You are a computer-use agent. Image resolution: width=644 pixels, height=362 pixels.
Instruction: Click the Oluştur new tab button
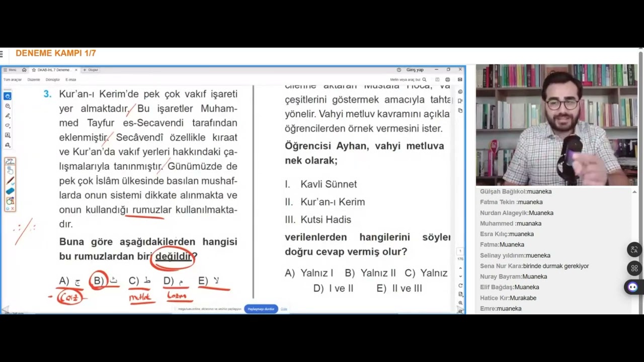91,70
